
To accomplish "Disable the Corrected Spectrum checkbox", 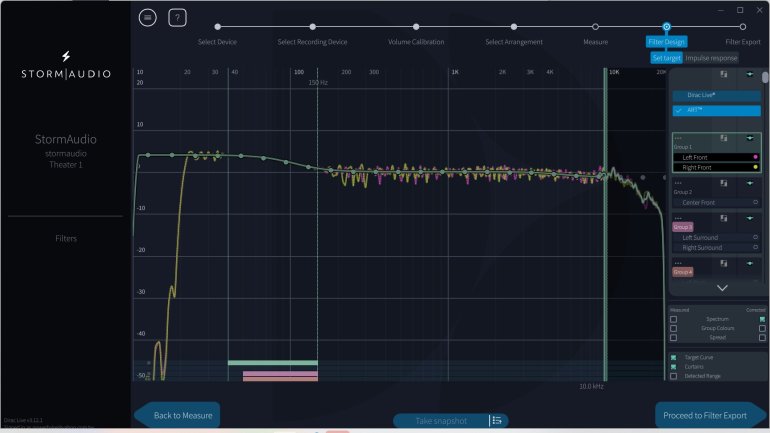I will coord(762,319).
